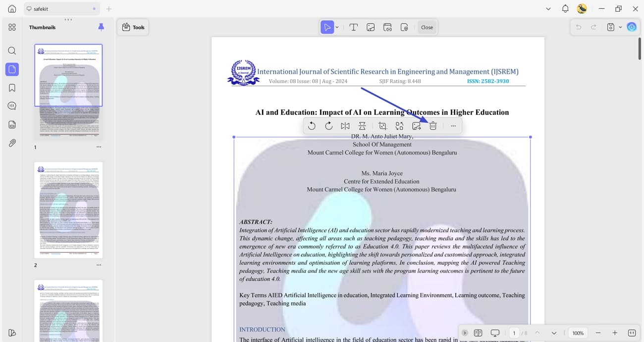Open the Bookmarks sidebar panel
Viewport: 644px width, 342px height.
12,88
